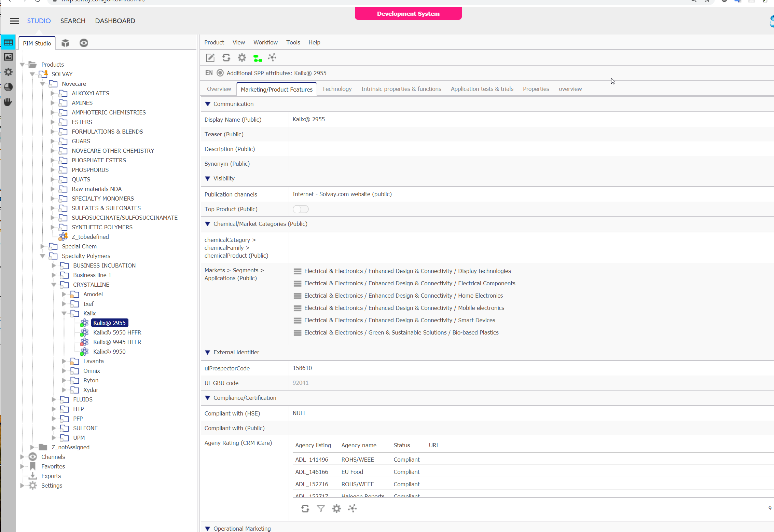Open the image assets sidebar icon
774x532 pixels.
8,57
